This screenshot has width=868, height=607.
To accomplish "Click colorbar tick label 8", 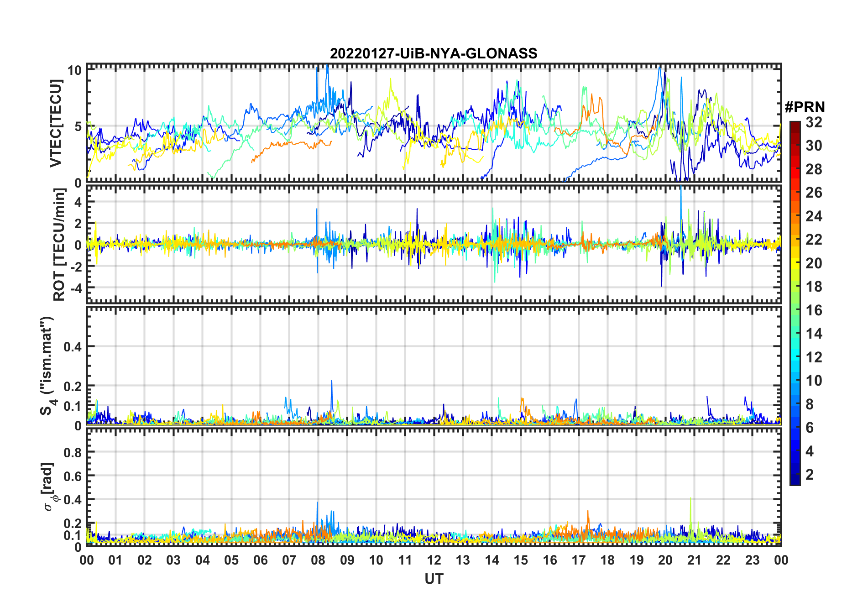I will (x=810, y=404).
